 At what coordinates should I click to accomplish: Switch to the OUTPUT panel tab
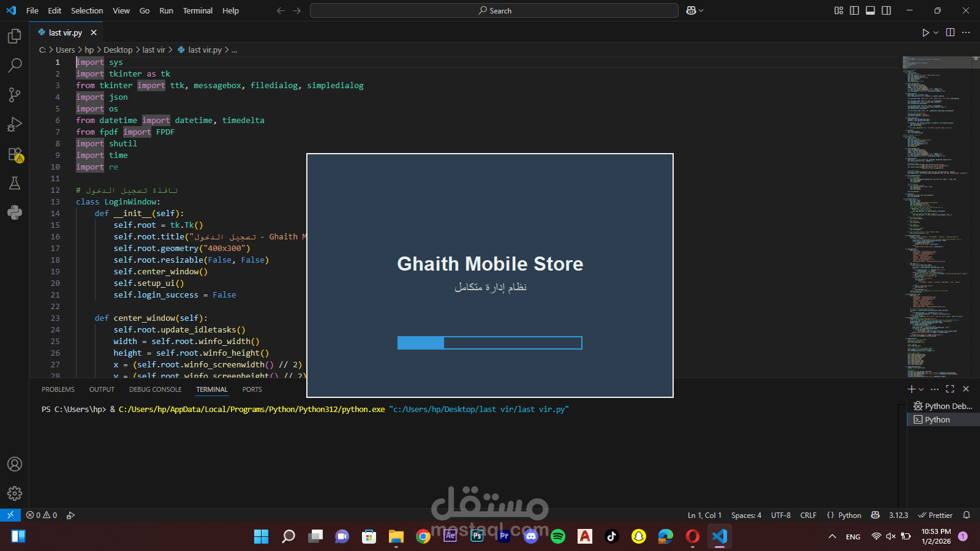point(102,389)
